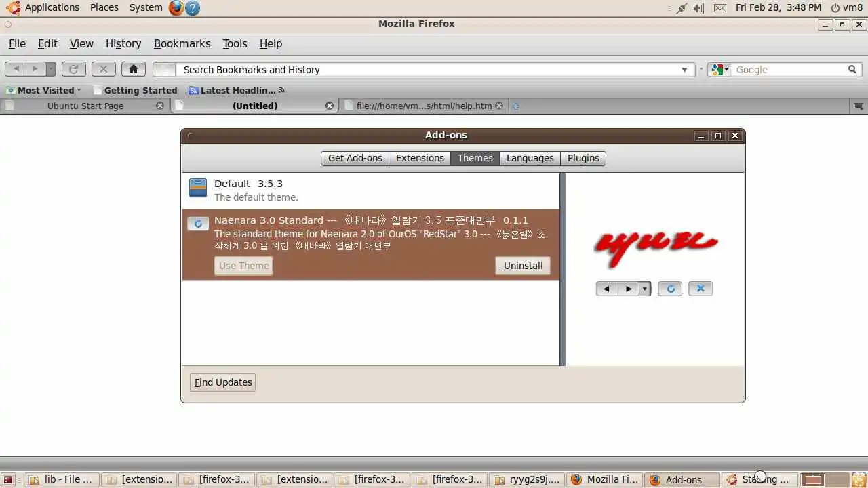Image resolution: width=868 pixels, height=488 pixels.
Task: Open the vm8 user session menu
Action: pyautogui.click(x=846, y=7)
